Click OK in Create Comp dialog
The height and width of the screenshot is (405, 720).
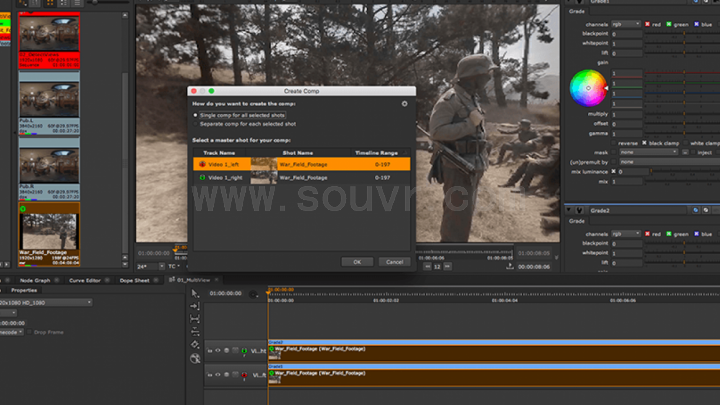tap(357, 262)
